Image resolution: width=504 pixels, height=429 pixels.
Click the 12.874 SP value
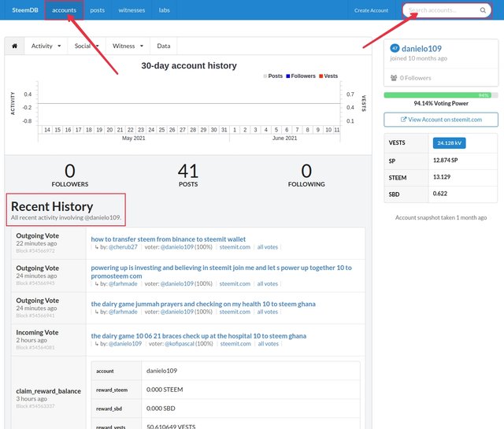tap(445, 160)
